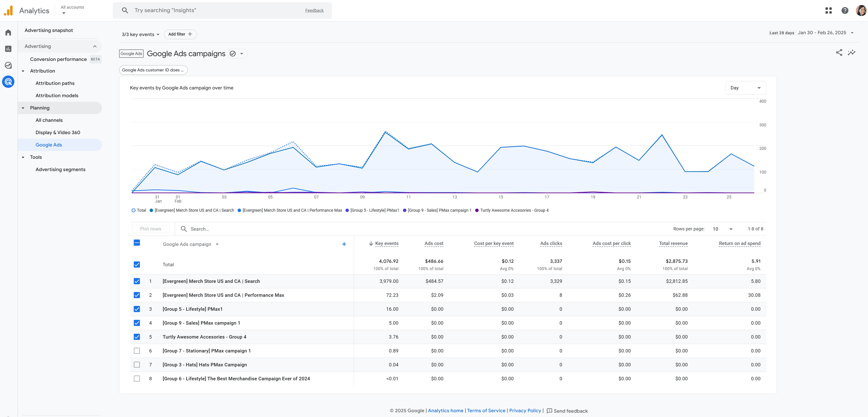Viewport: 868px width, 417px height.
Task: Collapse the Advertising section
Action: [95, 47]
